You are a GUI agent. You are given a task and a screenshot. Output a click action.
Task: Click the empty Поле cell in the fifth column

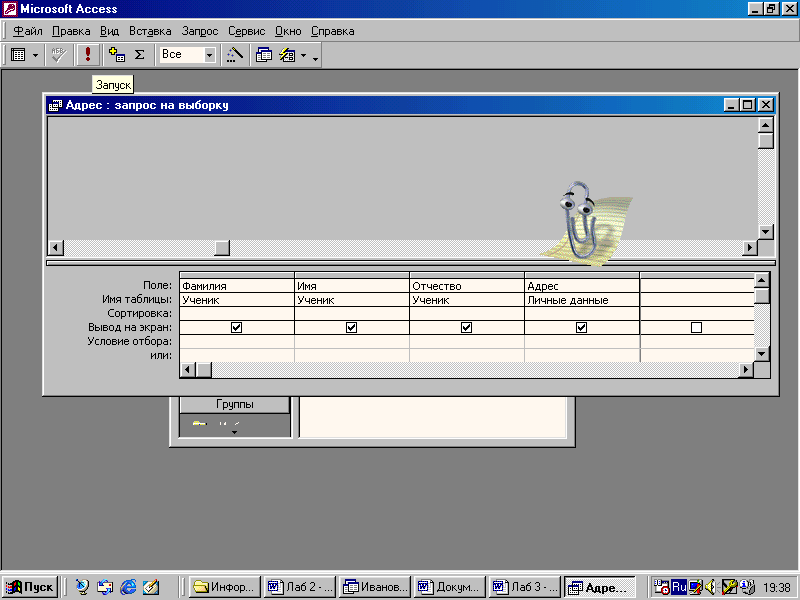coord(697,286)
